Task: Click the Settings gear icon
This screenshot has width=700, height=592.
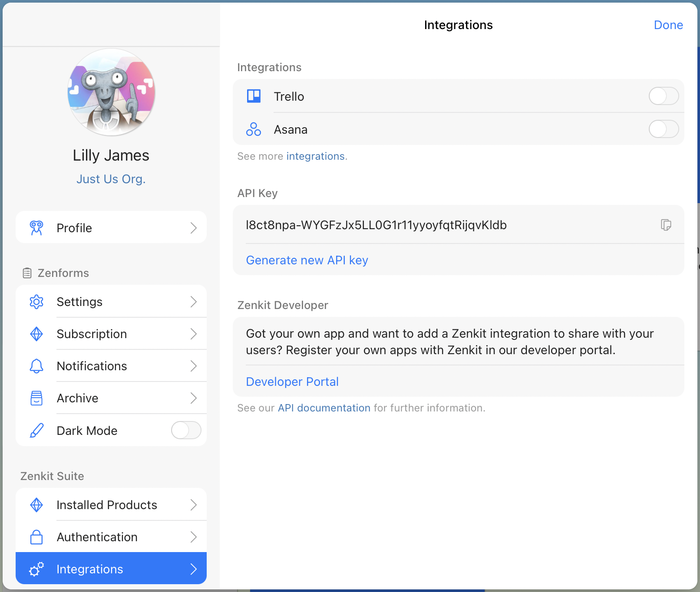Action: [36, 301]
